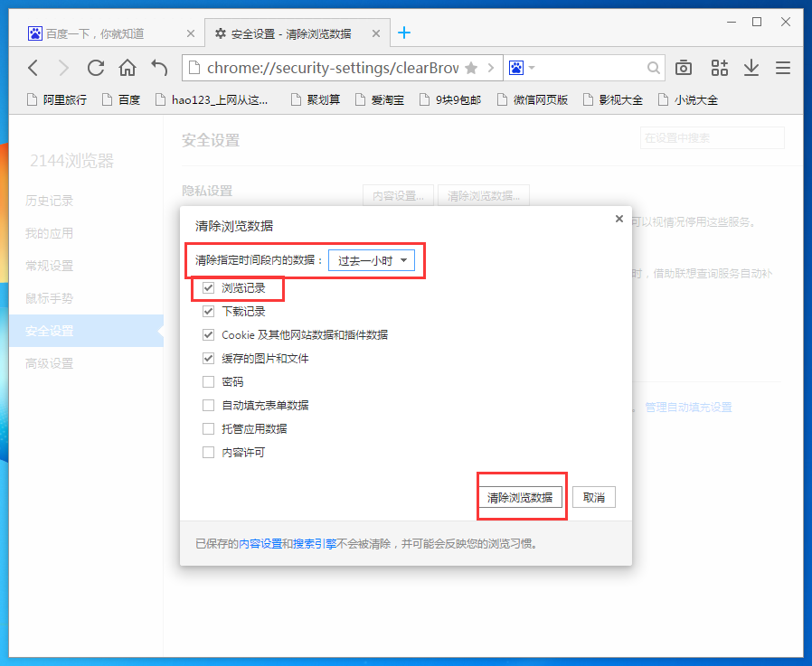Click inside the 在设置中搜索 search field

[x=711, y=137]
